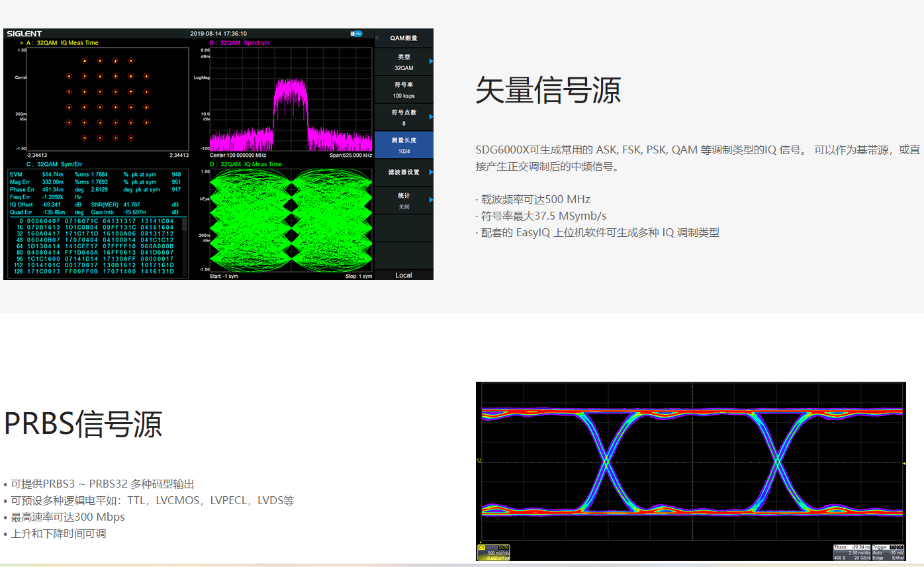Click the QAM测量 menu title
924x567 pixels.
[404, 38]
